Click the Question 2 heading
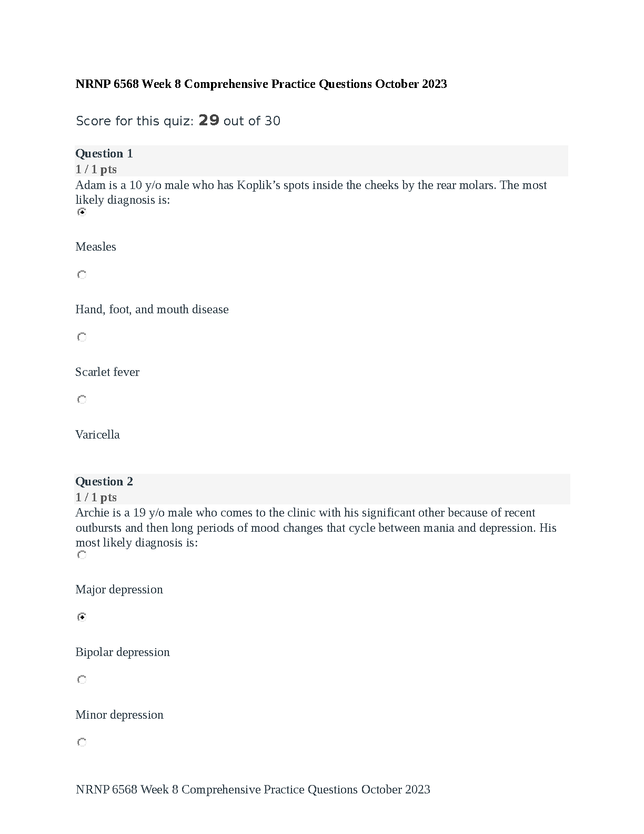The image size is (644, 834). pyautogui.click(x=104, y=482)
